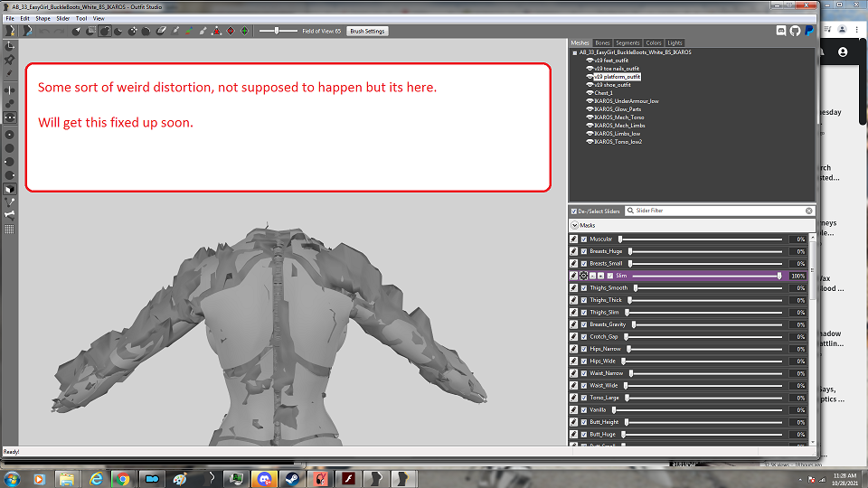Uncheck the Breasts_Huge slider checkbox
This screenshot has width=868, height=488.
[583, 251]
